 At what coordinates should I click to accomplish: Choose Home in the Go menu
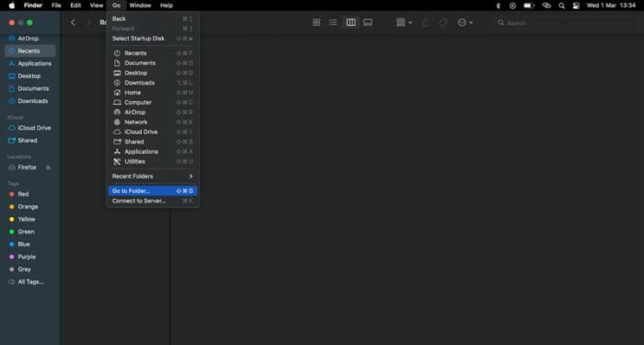pyautogui.click(x=153, y=92)
